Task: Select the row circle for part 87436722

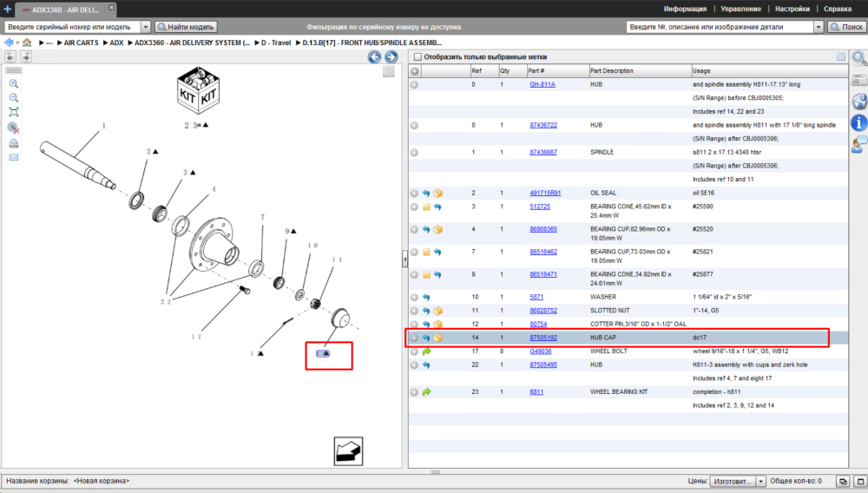Action: coord(414,126)
